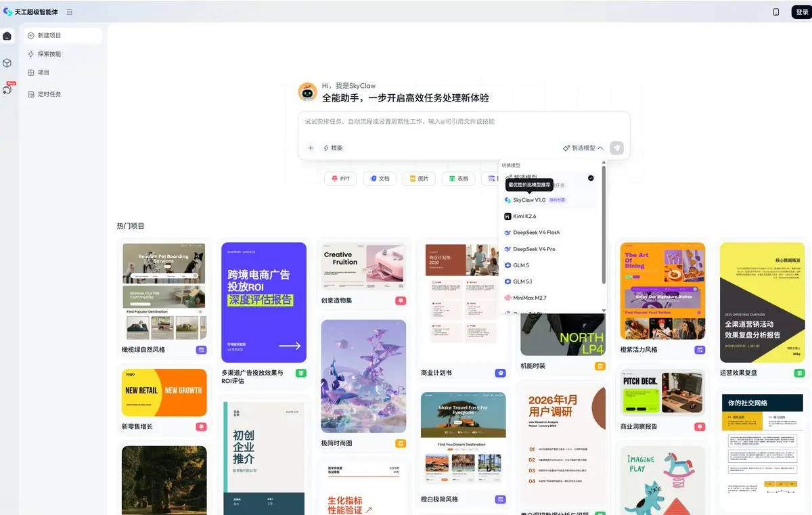Open the left rail icon marked New

[x=7, y=89]
